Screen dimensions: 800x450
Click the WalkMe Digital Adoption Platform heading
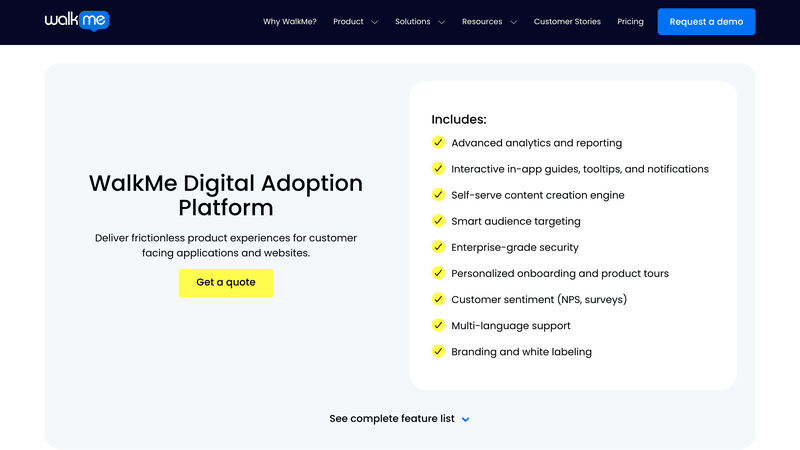click(226, 195)
